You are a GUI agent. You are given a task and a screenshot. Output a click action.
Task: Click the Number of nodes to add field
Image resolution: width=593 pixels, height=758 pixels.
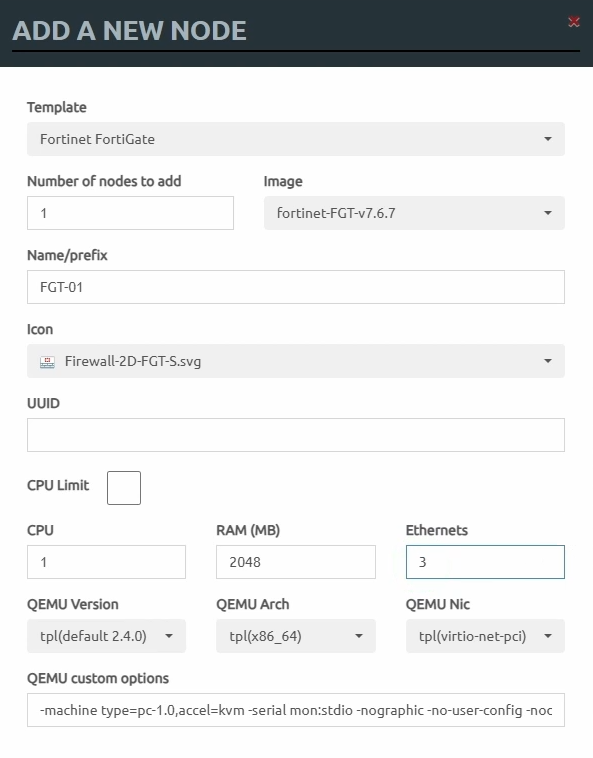pyautogui.click(x=130, y=213)
